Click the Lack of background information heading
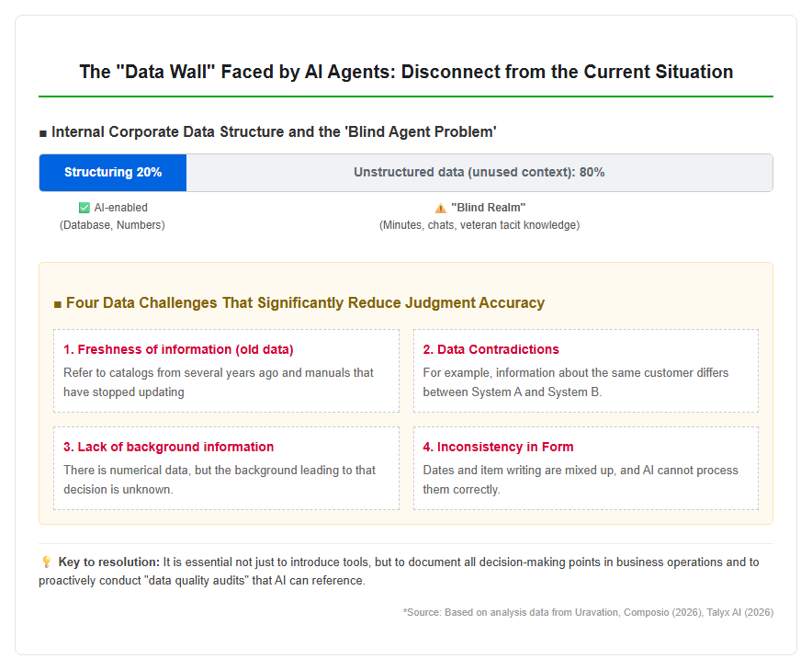 [x=168, y=447]
